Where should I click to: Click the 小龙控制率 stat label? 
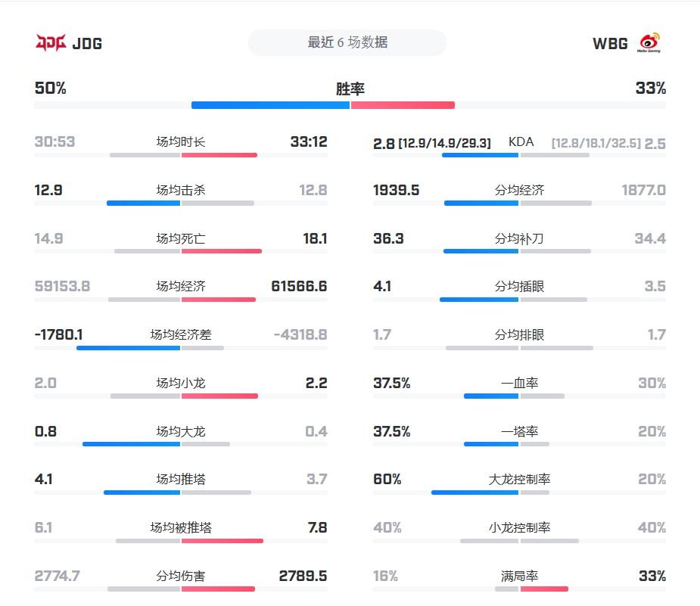(x=519, y=528)
